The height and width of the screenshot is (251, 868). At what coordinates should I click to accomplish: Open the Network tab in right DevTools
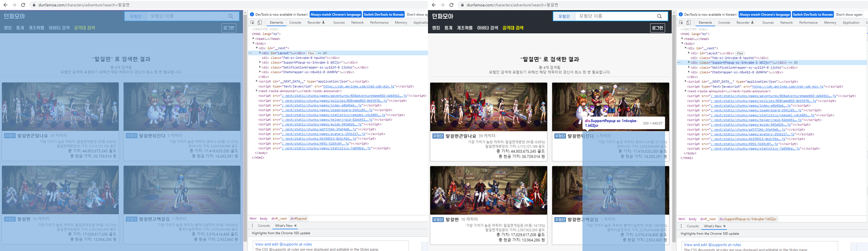tap(786, 22)
